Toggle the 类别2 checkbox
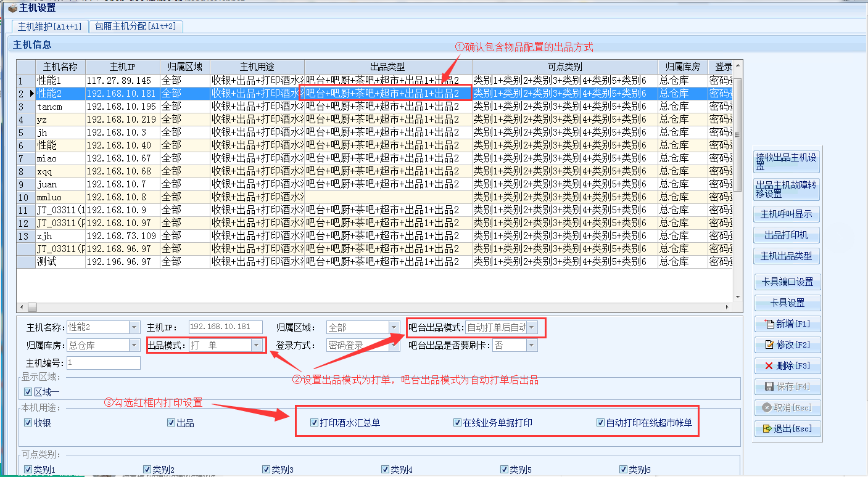The image size is (868, 477). point(147,470)
